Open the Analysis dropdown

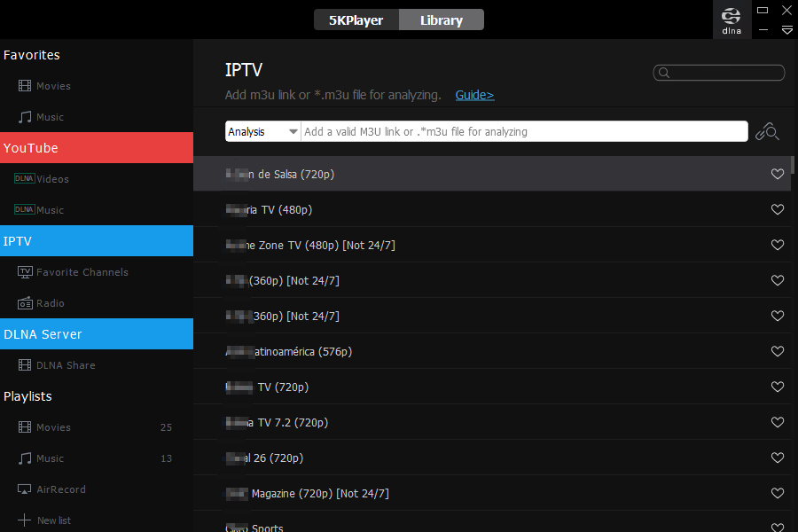(x=262, y=131)
